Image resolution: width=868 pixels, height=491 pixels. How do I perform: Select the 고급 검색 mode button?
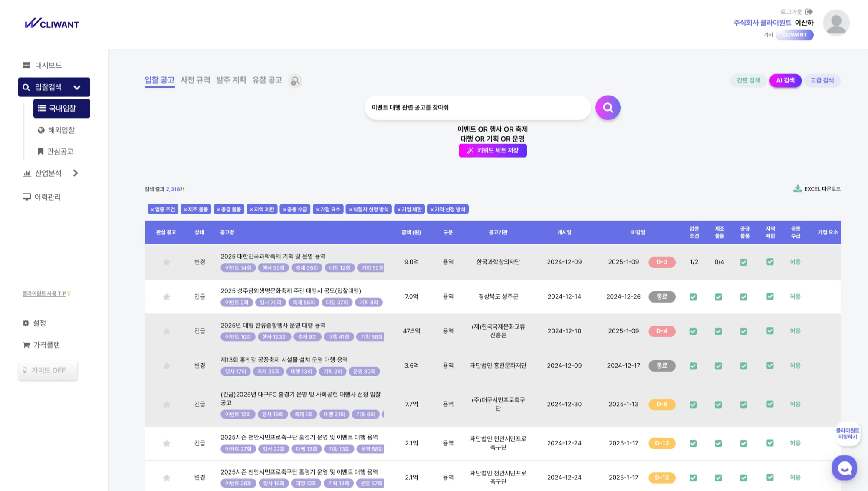tap(822, 80)
